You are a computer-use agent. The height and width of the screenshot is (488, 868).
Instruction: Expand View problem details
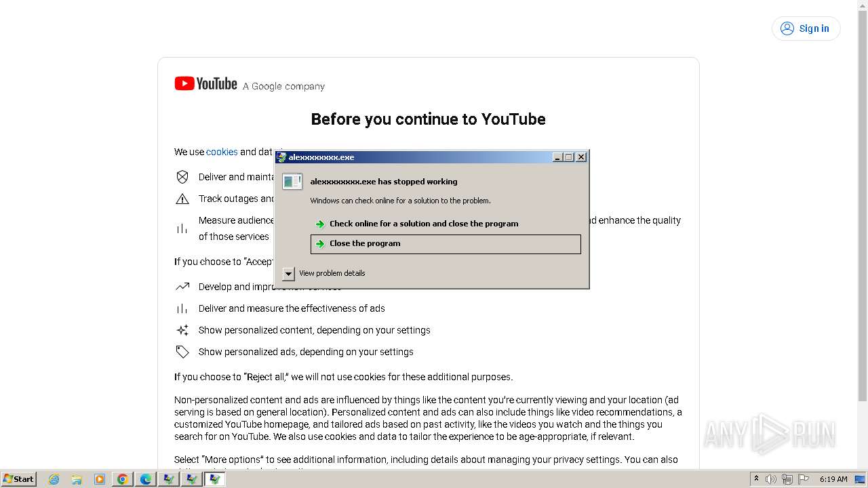[288, 274]
